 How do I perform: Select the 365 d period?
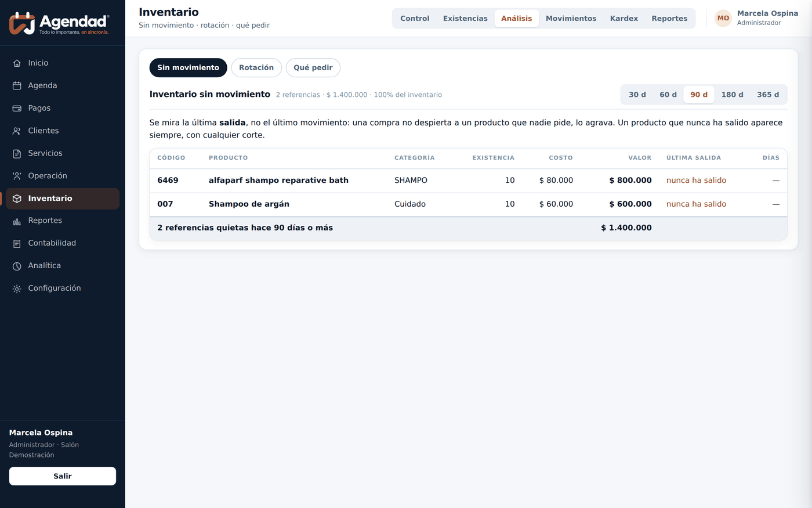click(x=768, y=95)
